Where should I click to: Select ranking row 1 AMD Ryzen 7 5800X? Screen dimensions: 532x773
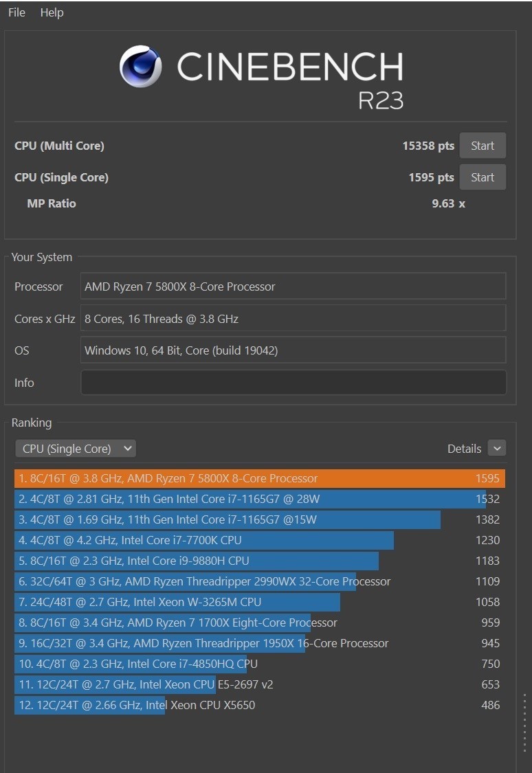point(260,478)
